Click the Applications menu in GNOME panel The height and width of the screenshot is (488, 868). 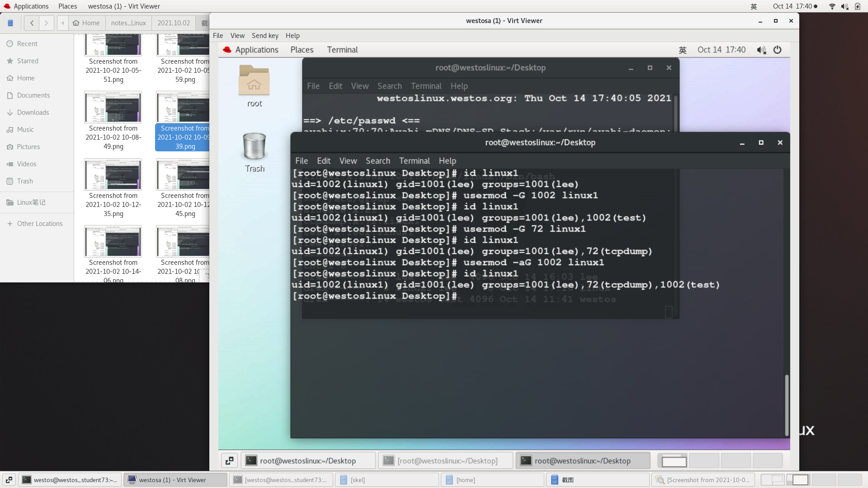(x=31, y=6)
